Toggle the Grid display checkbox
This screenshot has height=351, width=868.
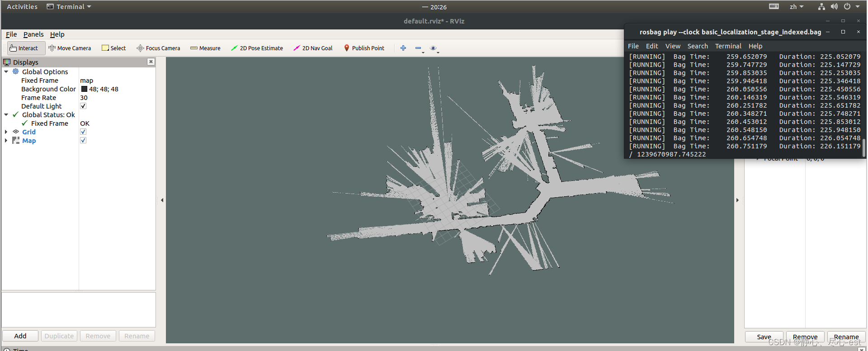pyautogui.click(x=83, y=132)
